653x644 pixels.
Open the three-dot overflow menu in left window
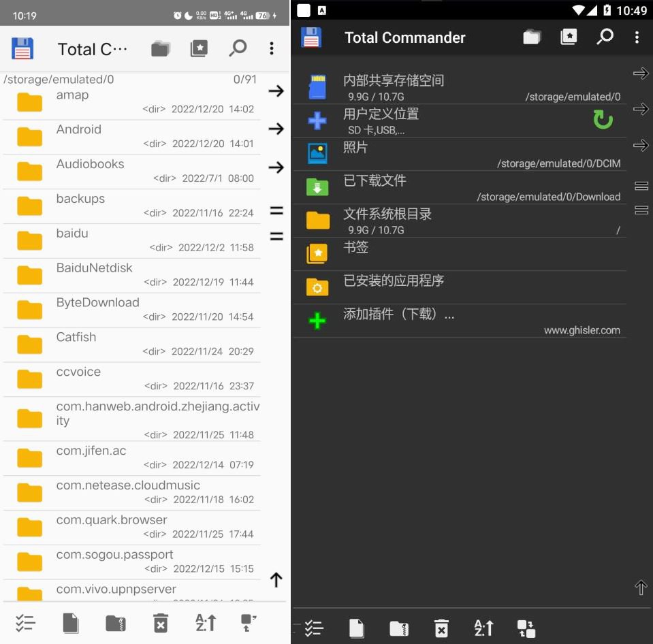pyautogui.click(x=272, y=48)
